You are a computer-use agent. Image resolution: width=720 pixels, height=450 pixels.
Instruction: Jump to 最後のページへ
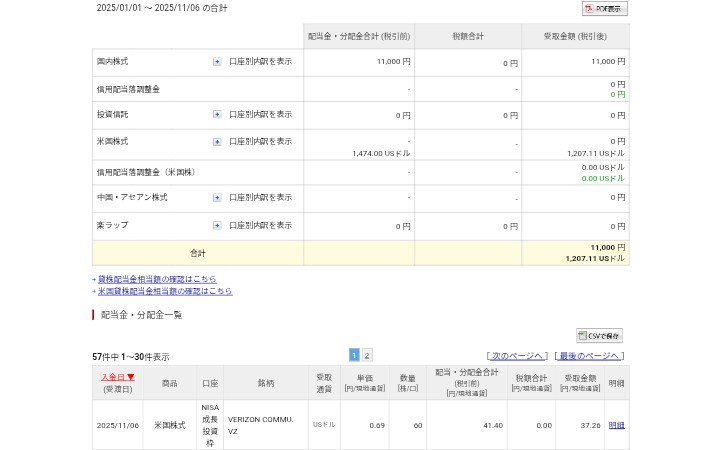(x=589, y=356)
